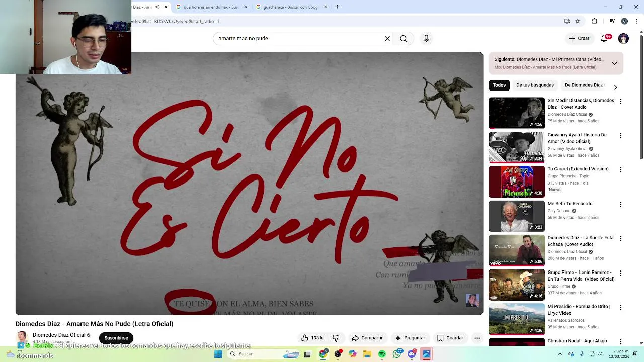Close the 'que hora es' browser tab

click(x=246, y=7)
